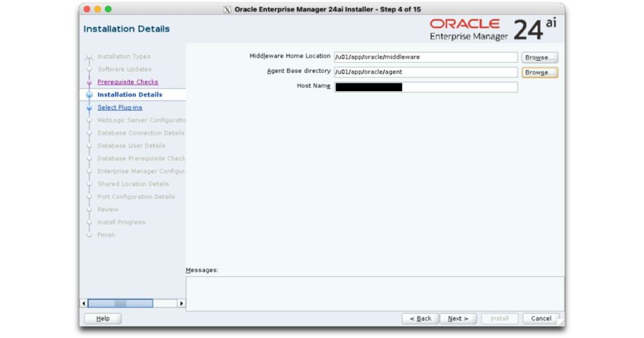Viewport: 644px width, 338px height.
Task: Proceed with the Next button
Action: click(x=458, y=319)
